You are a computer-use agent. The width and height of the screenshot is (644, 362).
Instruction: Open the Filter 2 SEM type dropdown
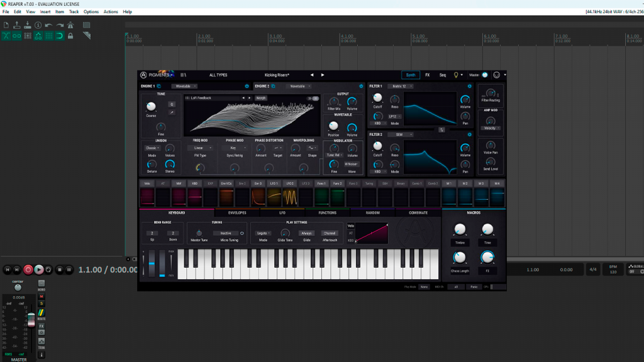pyautogui.click(x=401, y=134)
